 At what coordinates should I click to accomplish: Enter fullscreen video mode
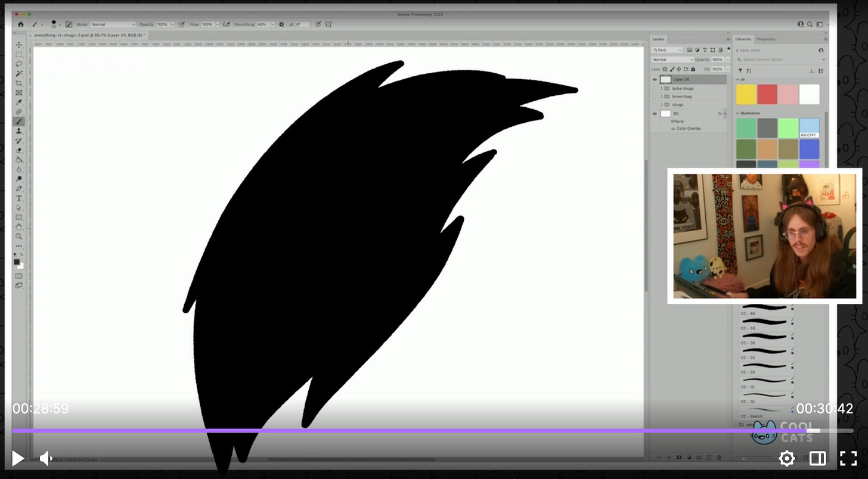pos(848,458)
